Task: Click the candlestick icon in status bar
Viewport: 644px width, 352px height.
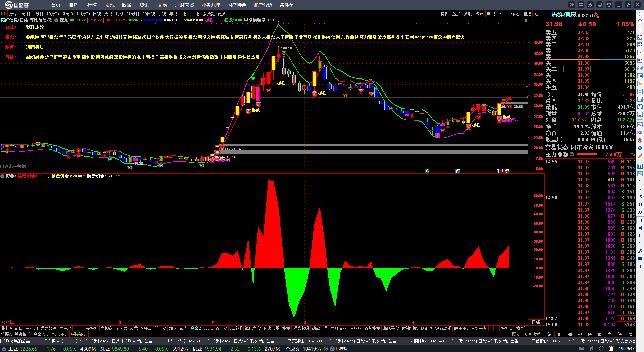Action: [591, 349]
